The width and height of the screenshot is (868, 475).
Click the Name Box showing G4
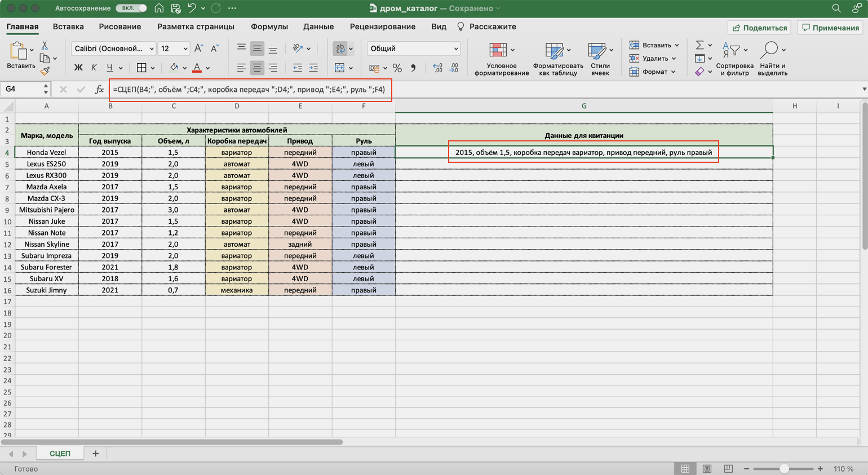click(21, 90)
